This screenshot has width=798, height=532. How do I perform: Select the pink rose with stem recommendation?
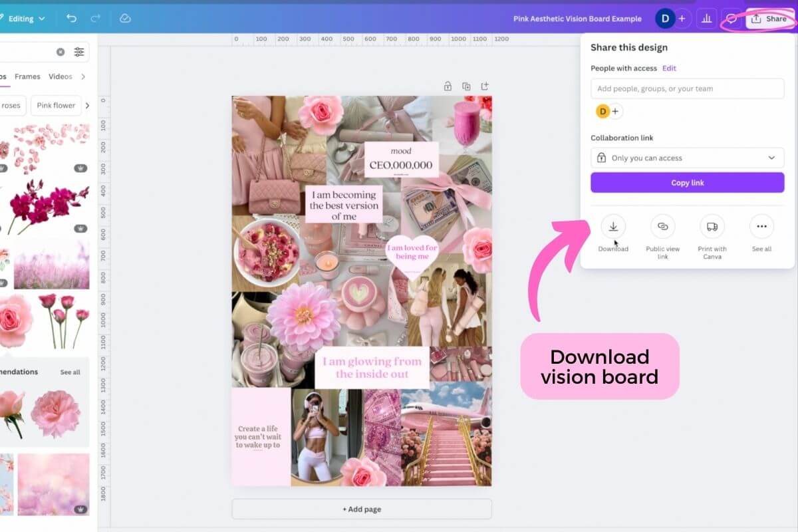click(11, 412)
